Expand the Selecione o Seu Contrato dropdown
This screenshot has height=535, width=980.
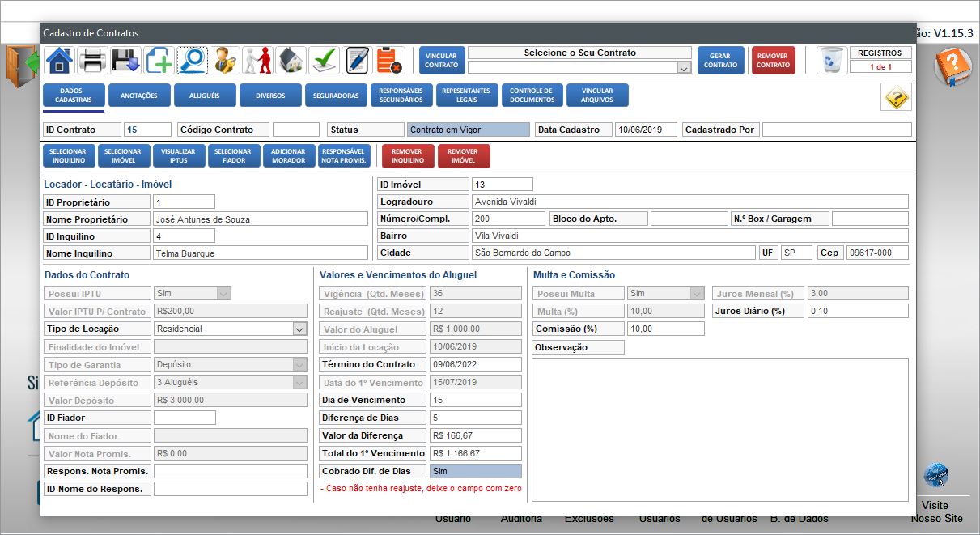[x=684, y=69]
